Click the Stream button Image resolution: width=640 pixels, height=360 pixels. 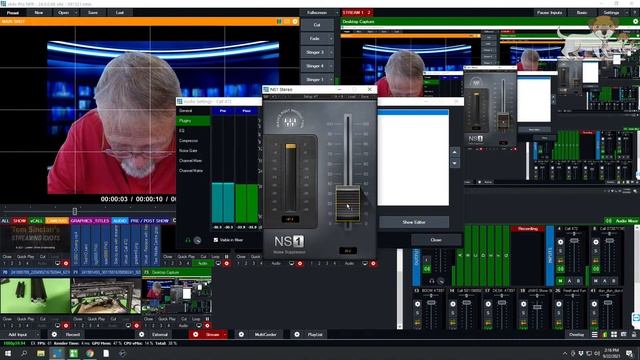pos(213,334)
